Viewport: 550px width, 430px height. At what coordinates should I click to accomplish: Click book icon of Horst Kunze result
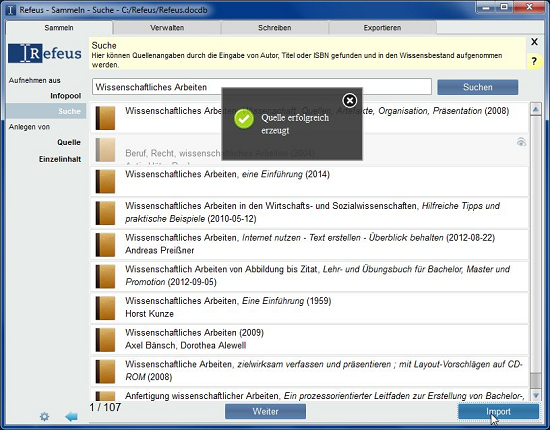[105, 308]
